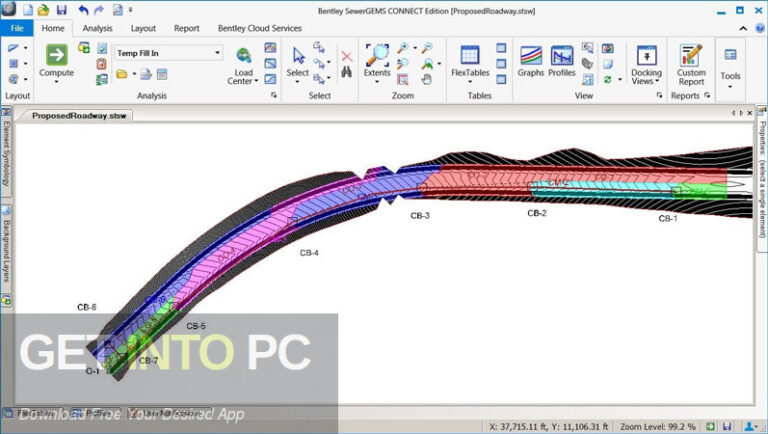The image size is (768, 434).
Task: Click the Load Center globe icon
Action: click(243, 55)
